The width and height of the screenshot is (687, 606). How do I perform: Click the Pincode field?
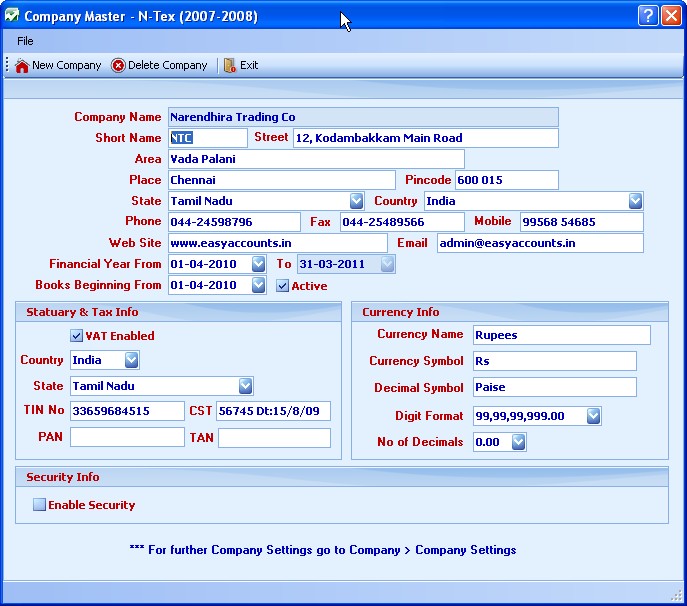(x=507, y=180)
